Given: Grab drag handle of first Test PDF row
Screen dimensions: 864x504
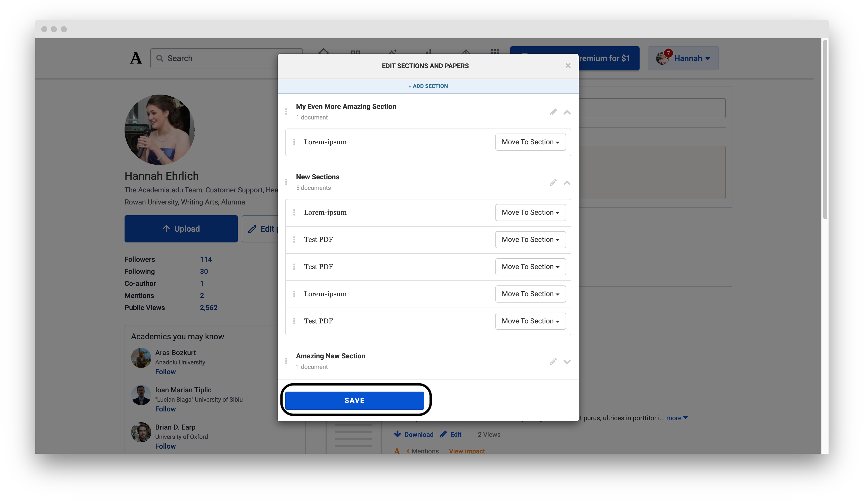Looking at the screenshot, I should pos(294,239).
